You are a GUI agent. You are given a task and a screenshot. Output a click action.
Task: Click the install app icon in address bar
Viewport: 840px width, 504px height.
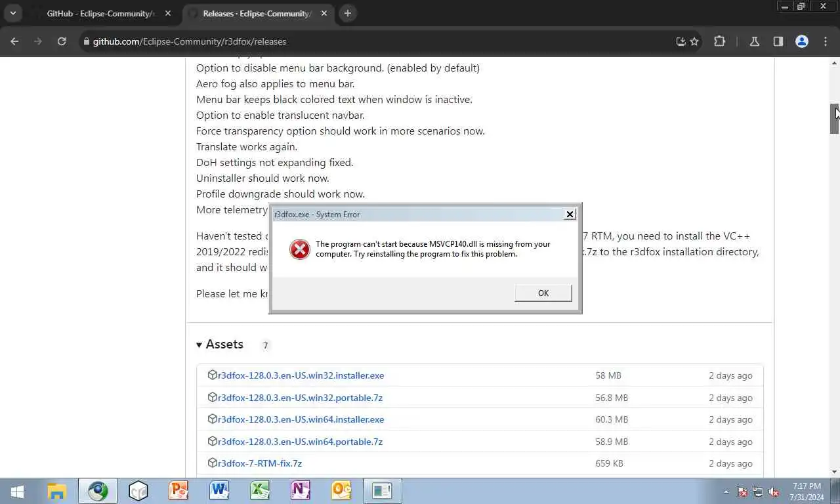(x=681, y=41)
